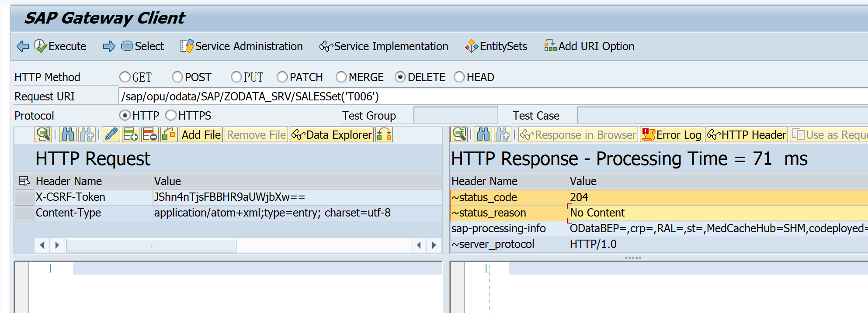Viewport: 868px width, 313px height.
Task: Select the POST method radio button
Action: tap(177, 77)
